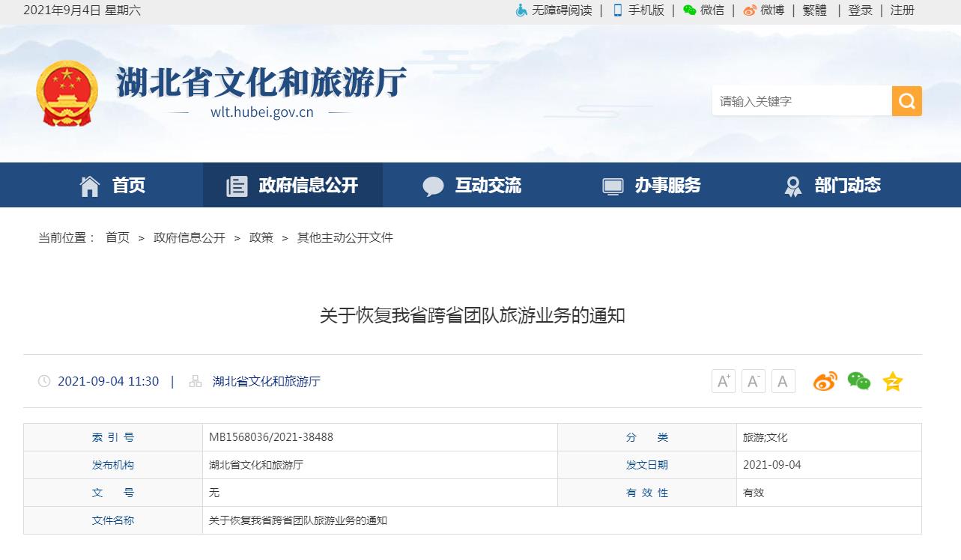This screenshot has width=961, height=560.
Task: Share article via Weibo icon
Action: (x=825, y=382)
